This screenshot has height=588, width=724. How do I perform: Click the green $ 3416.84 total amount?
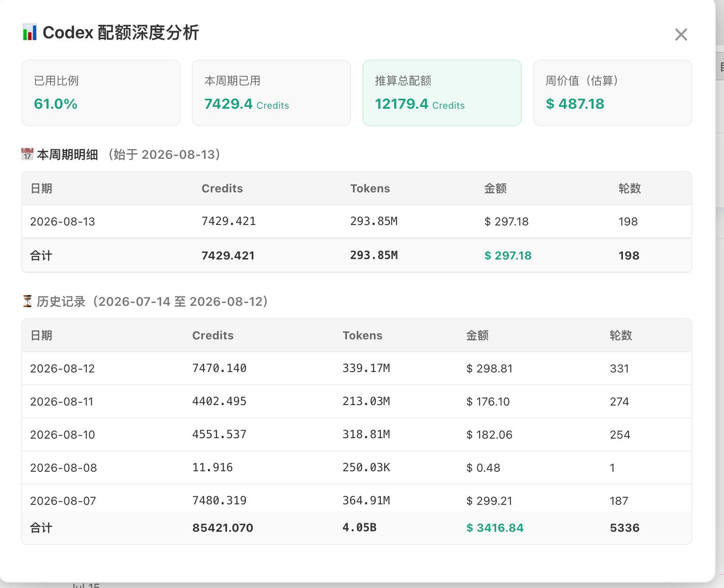495,528
